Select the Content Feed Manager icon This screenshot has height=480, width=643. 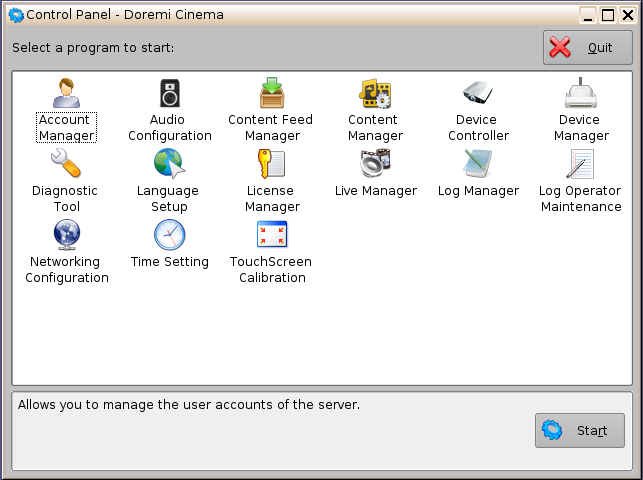click(271, 93)
